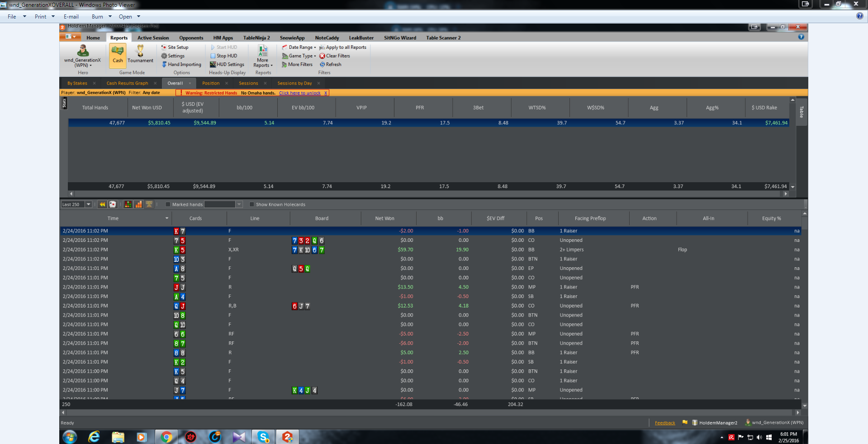The width and height of the screenshot is (868, 444).
Task: Switch to the Home ribbon tab
Action: tap(93, 38)
